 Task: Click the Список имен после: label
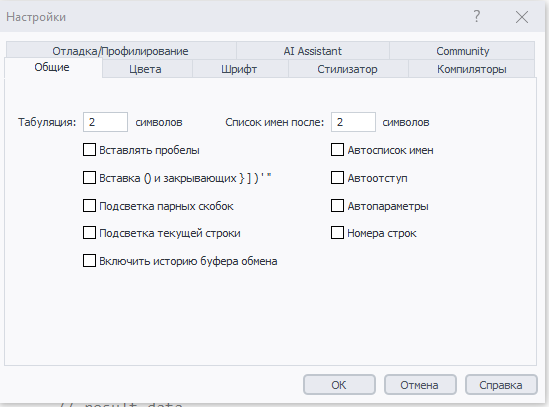pyautogui.click(x=274, y=122)
